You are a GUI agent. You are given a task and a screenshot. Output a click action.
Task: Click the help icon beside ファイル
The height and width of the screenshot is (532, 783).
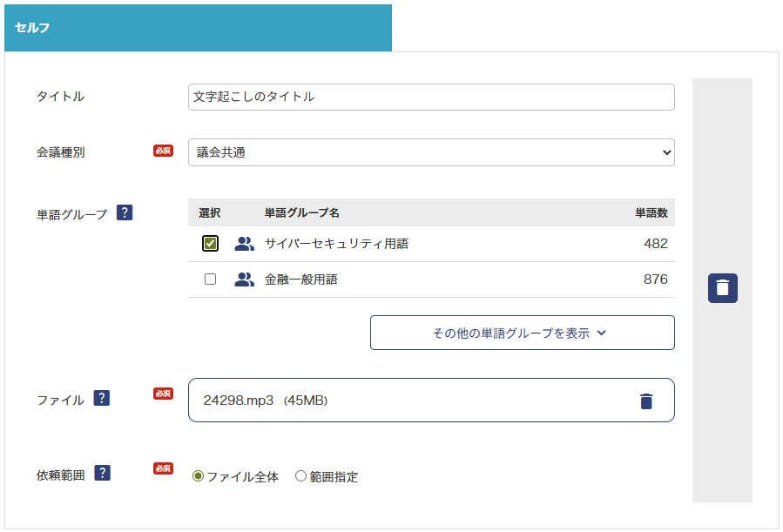102,399
